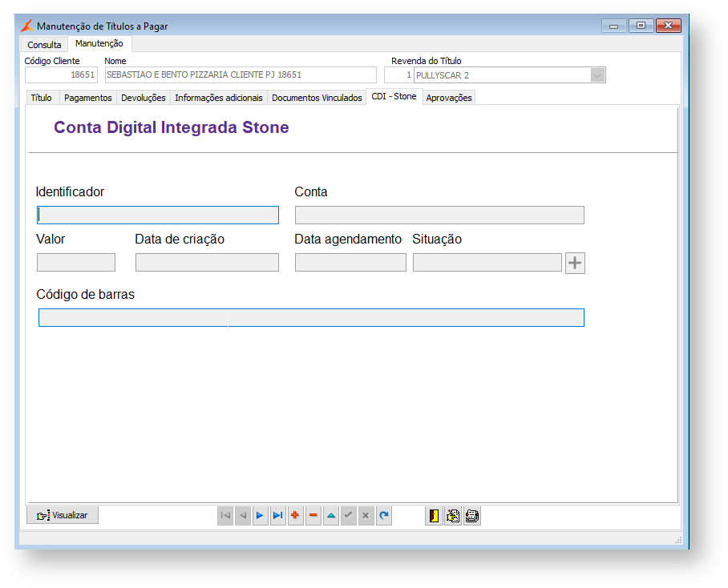Click the Valor input field
The width and height of the screenshot is (728, 588).
[x=76, y=263]
